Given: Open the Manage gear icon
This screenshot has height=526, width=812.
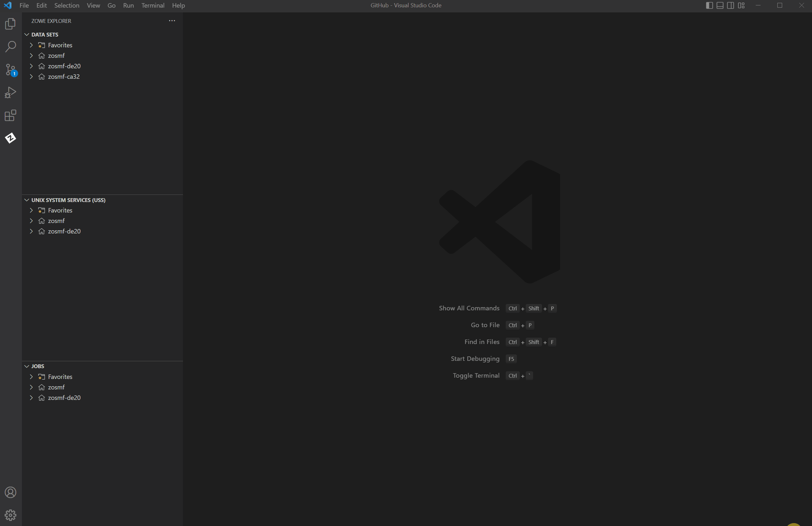Looking at the screenshot, I should pos(10,515).
